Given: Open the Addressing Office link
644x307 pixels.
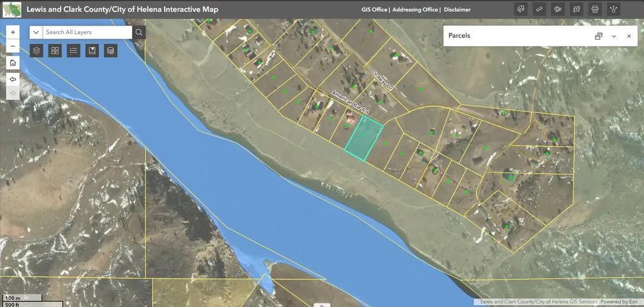Looking at the screenshot, I should coord(415,9).
